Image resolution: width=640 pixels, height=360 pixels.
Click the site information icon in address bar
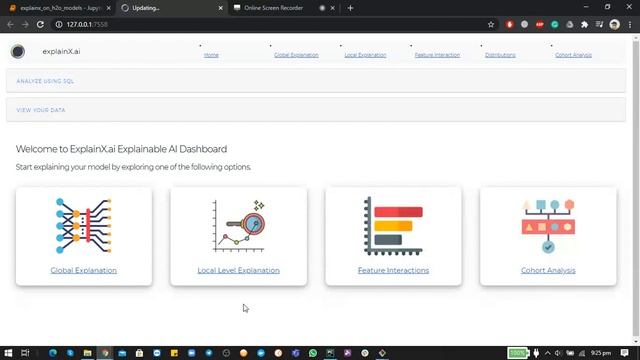pyautogui.click(x=59, y=24)
